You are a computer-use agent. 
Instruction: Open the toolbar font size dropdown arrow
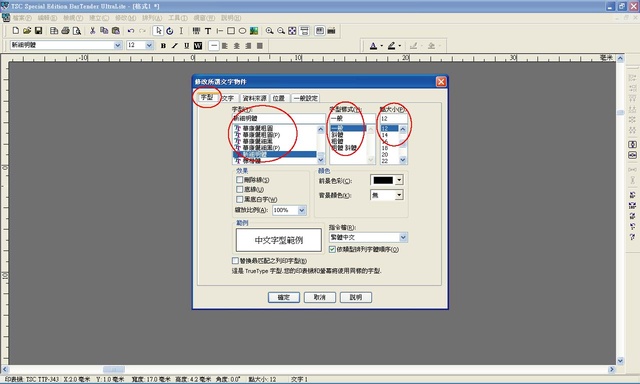pyautogui.click(x=149, y=45)
